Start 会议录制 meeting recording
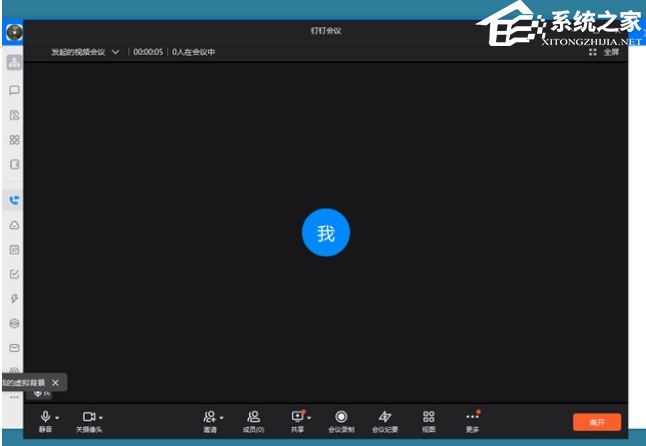This screenshot has width=646, height=446. pyautogui.click(x=341, y=421)
